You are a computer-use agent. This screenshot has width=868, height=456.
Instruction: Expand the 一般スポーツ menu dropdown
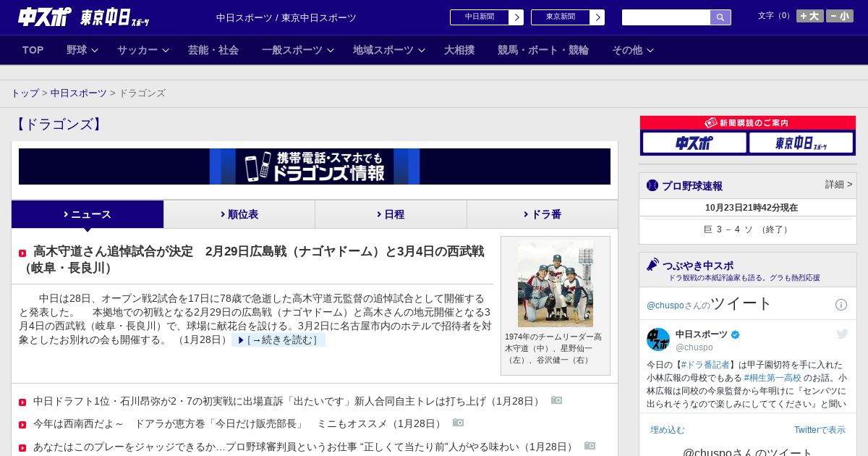click(298, 50)
